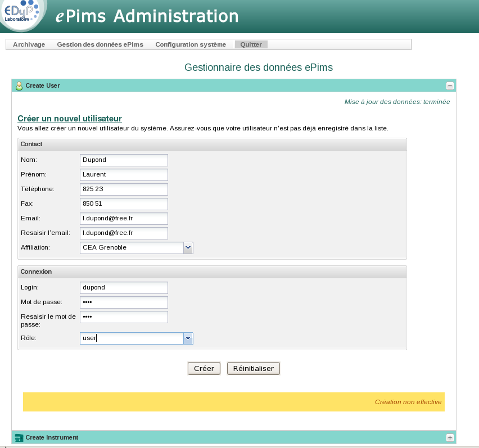Screen dimensions: 479x448
Task: Open the Archivage menu
Action: click(29, 44)
